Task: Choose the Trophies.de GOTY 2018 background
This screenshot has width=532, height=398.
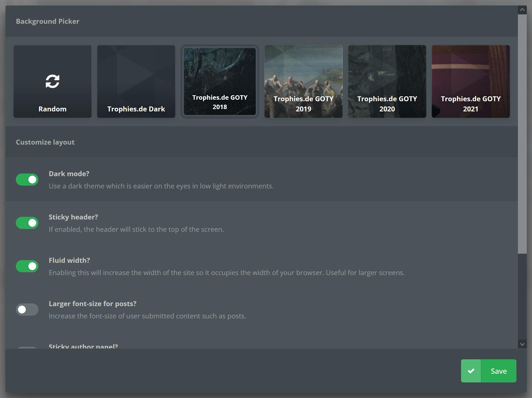Action: tap(220, 81)
